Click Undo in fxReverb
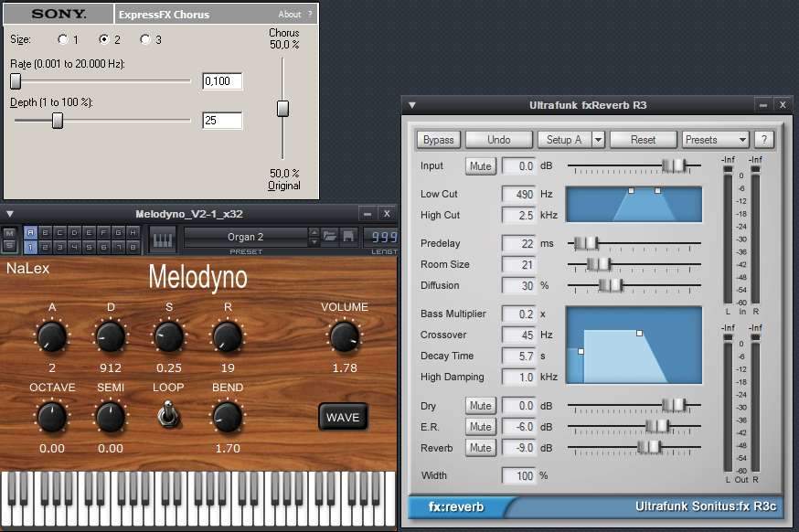This screenshot has width=799, height=532. tap(499, 140)
